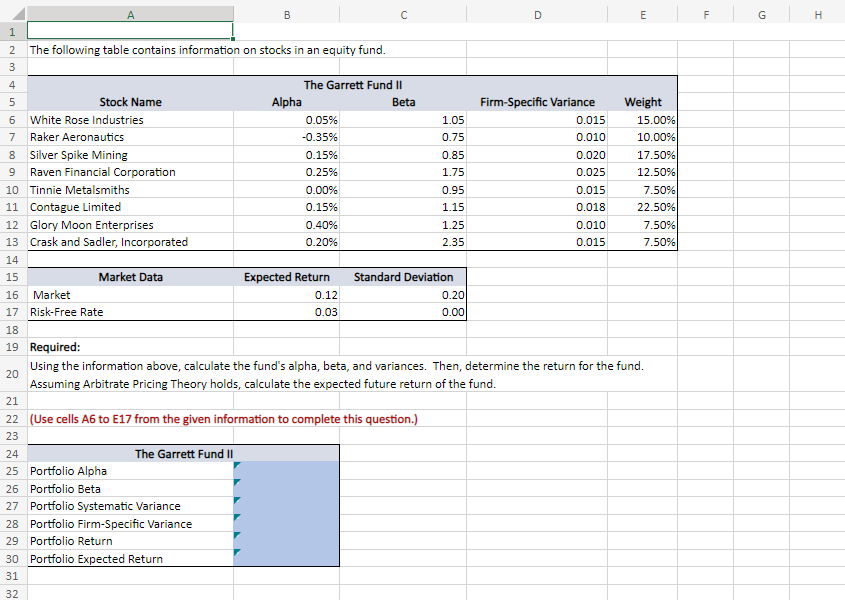845x600 pixels.
Task: Click the flagged input cell beside Portfolio Beta
Action: 286,488
